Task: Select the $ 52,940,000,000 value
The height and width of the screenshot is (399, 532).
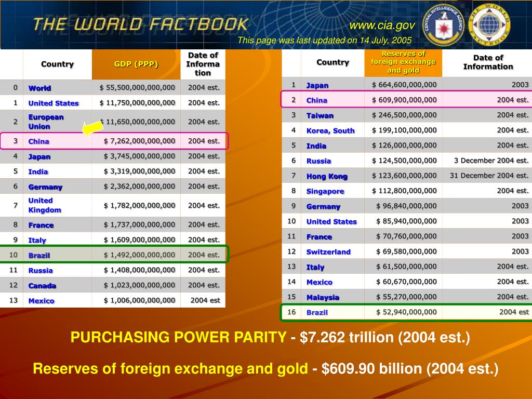Action: [406, 312]
